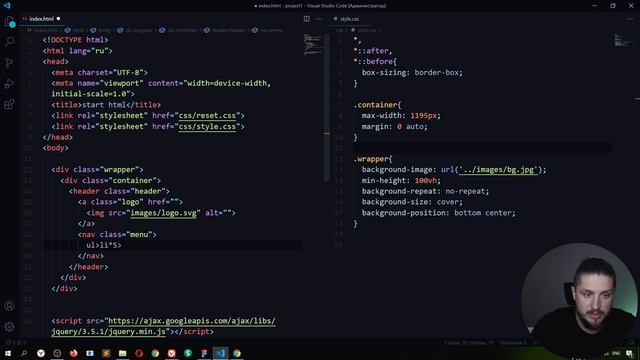Switch to the VS Code taskbar icon
The width and height of the screenshot is (640, 360).
[220, 353]
